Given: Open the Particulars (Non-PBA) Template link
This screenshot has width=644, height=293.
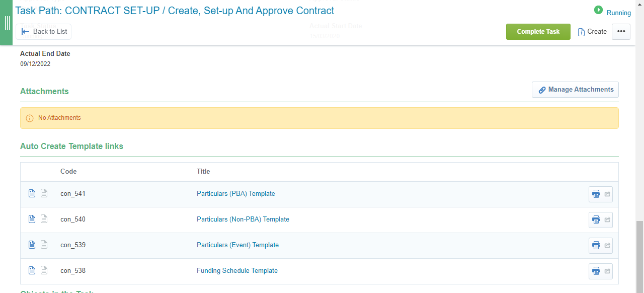Looking at the screenshot, I should pos(243,219).
